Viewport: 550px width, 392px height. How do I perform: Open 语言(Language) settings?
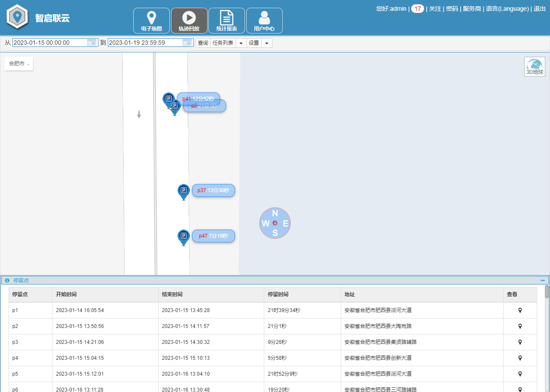pos(507,9)
